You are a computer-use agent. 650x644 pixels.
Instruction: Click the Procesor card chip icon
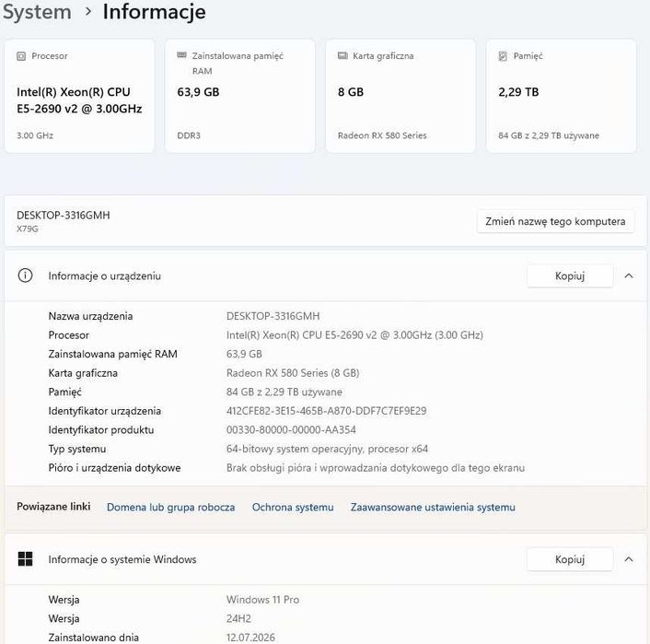coord(21,56)
